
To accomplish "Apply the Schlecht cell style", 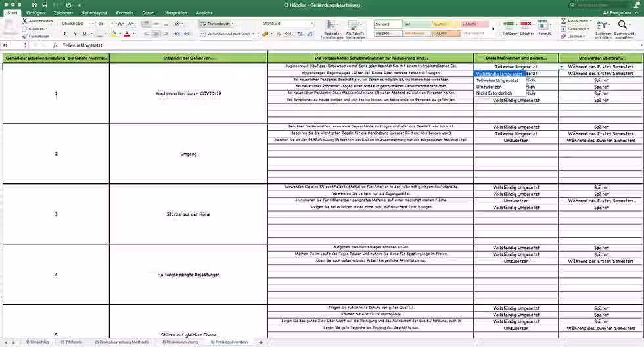I will click(x=474, y=24).
